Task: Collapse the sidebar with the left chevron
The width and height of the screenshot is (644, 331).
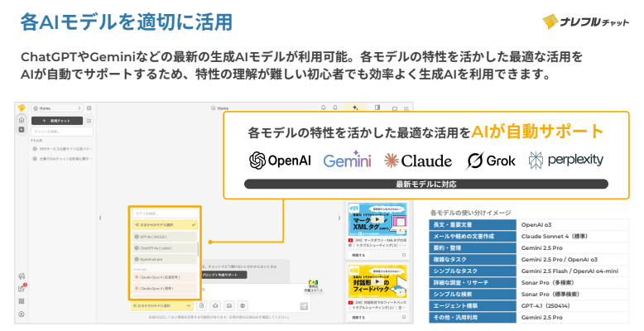Action: coord(100,218)
